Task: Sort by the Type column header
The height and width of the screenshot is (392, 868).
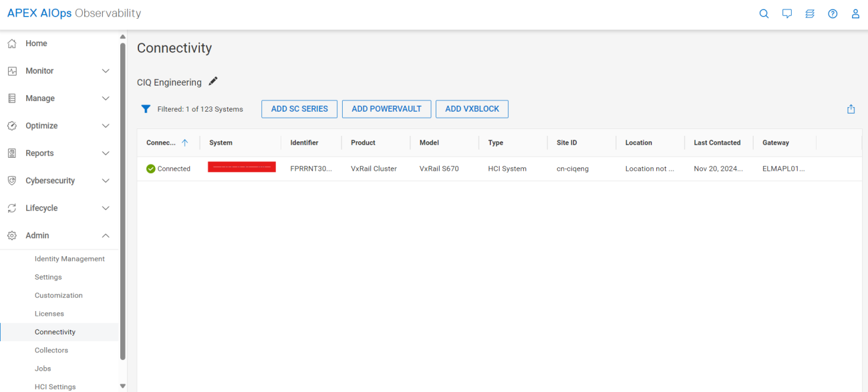Action: point(496,142)
